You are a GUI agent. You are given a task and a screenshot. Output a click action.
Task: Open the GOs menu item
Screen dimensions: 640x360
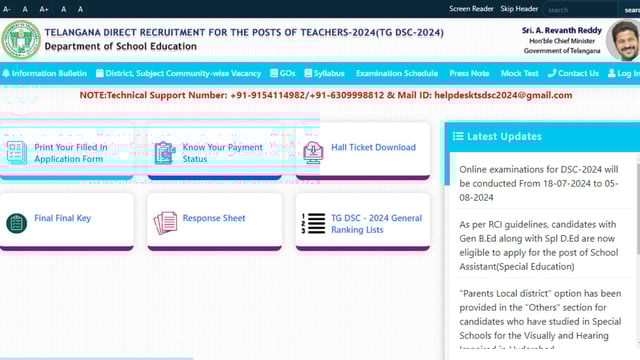click(282, 73)
